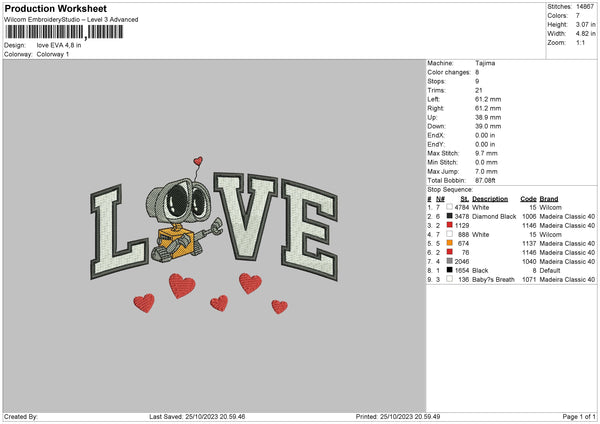
Task: Click the Machine value Tajima
Action: 485,63
